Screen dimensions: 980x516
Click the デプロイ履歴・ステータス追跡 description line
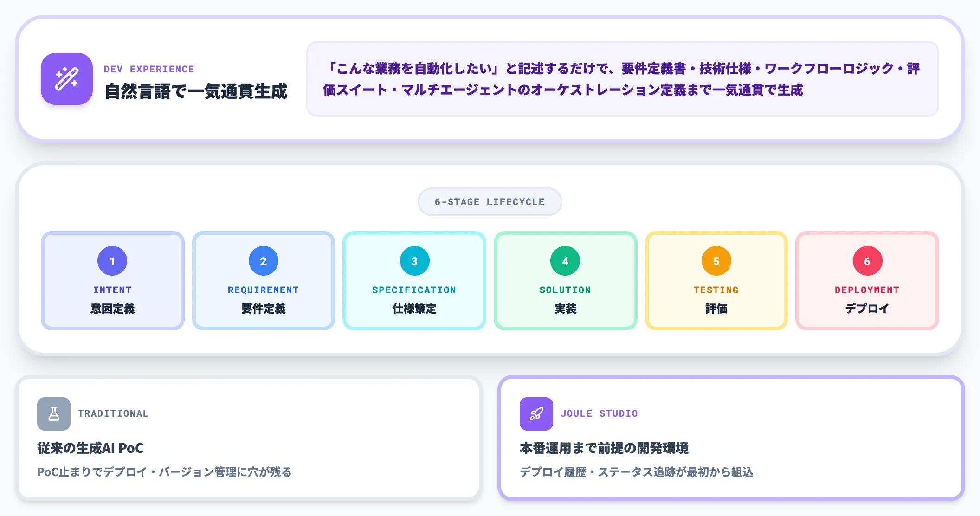click(x=637, y=472)
